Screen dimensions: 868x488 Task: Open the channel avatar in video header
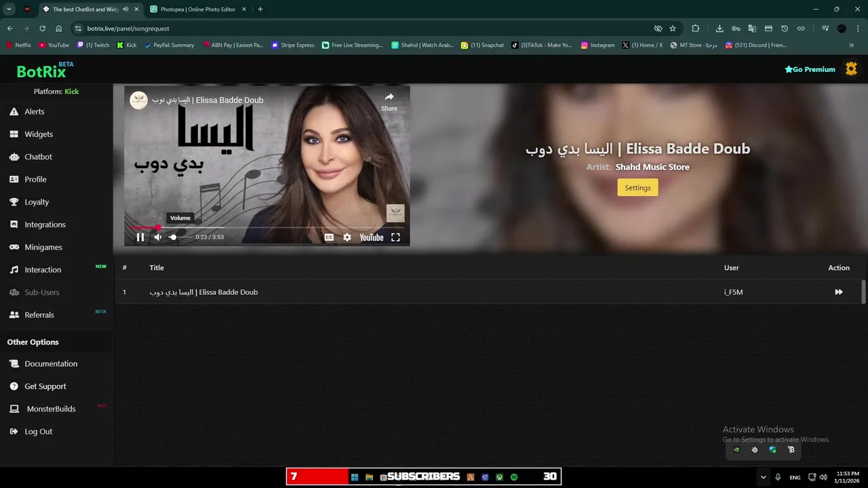coord(139,100)
